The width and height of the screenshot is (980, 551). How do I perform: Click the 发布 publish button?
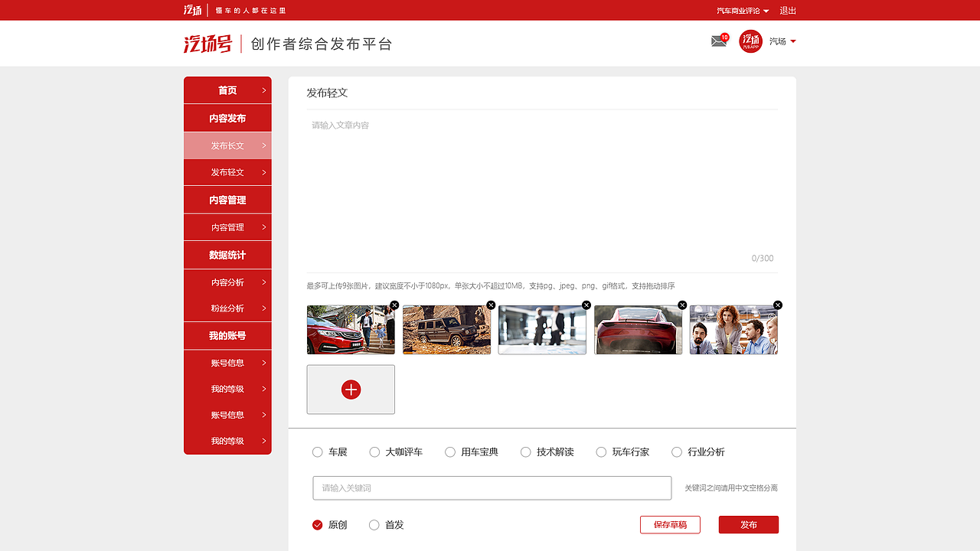tap(748, 524)
